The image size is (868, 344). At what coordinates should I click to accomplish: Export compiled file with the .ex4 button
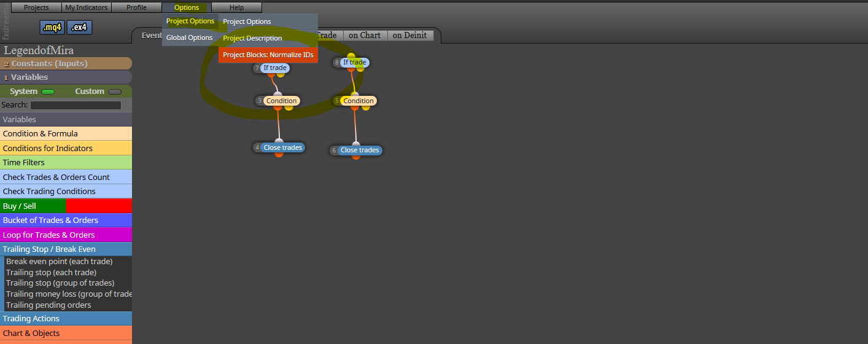point(80,28)
